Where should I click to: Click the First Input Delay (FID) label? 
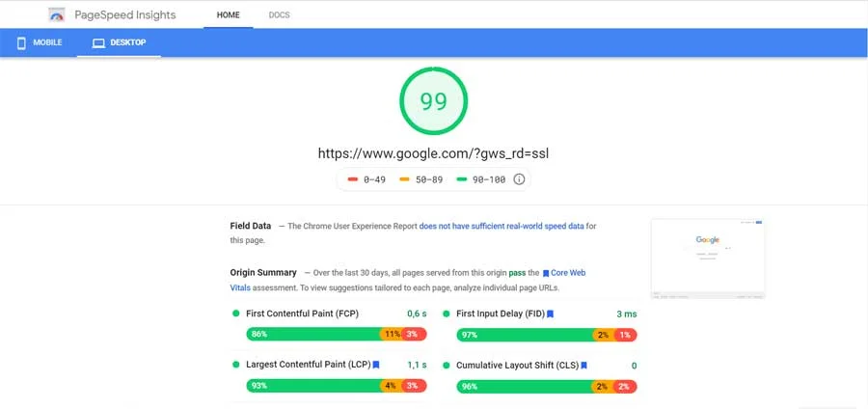(501, 314)
